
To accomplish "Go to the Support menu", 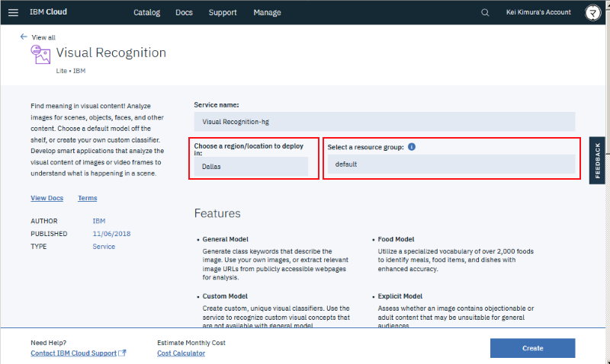I will [x=223, y=12].
